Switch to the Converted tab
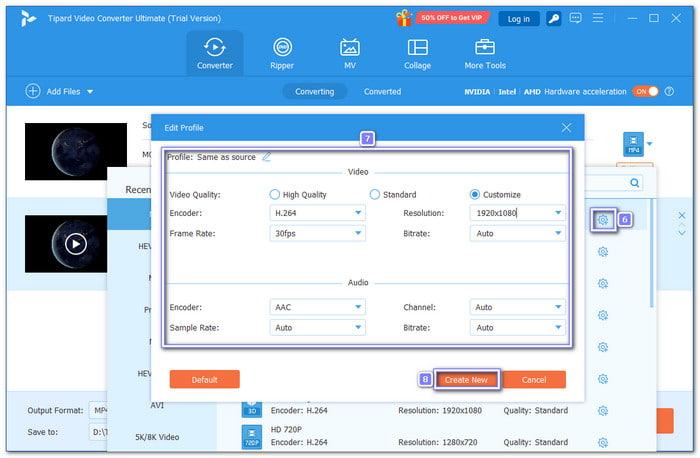 [382, 91]
